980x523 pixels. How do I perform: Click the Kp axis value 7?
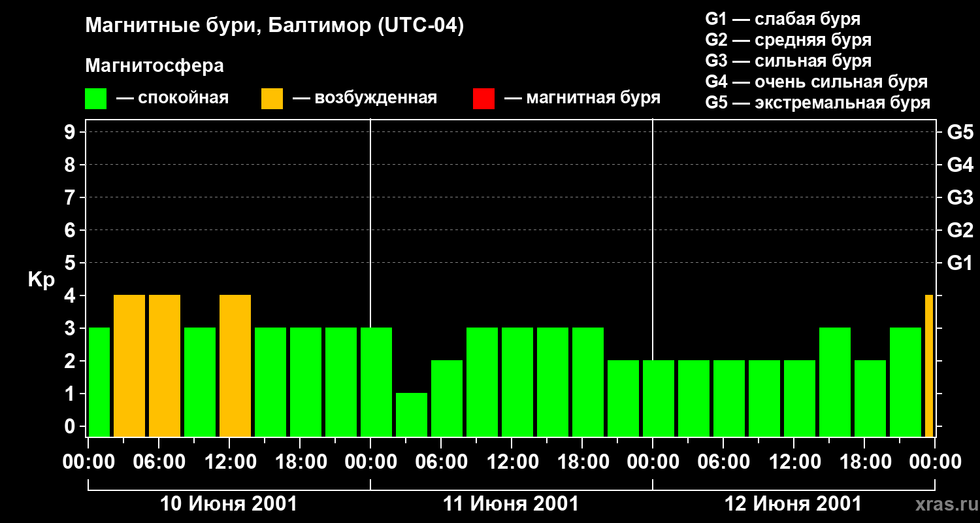click(x=71, y=197)
